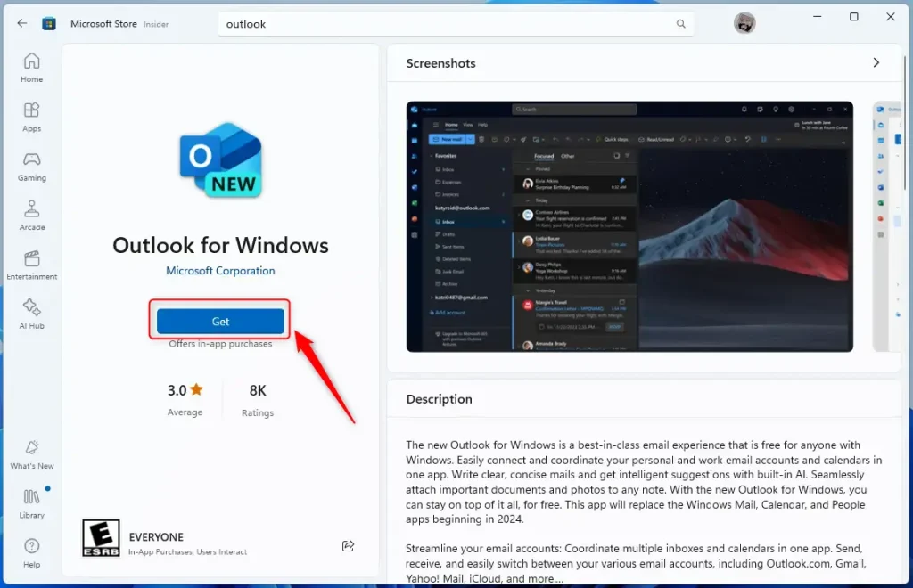Open the Arcade section in sidebar

[31, 216]
